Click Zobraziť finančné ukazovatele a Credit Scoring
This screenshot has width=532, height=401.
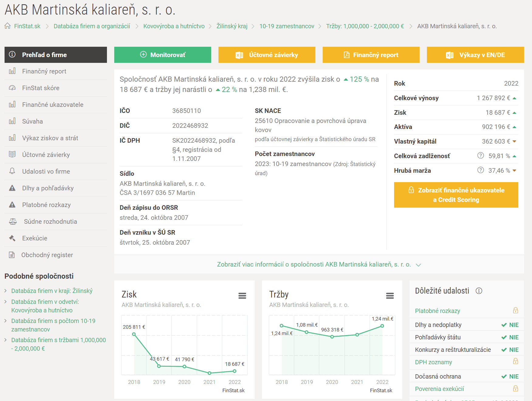(456, 195)
